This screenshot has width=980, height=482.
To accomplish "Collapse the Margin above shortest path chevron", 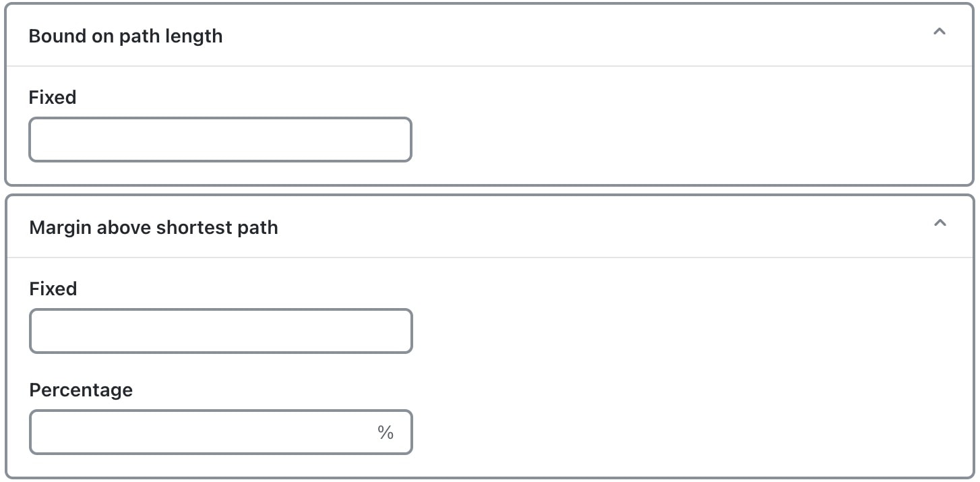I will pyautogui.click(x=940, y=224).
